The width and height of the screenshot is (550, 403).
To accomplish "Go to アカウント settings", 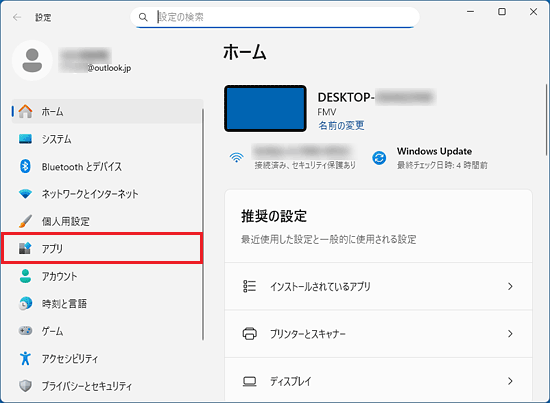I will (x=107, y=276).
